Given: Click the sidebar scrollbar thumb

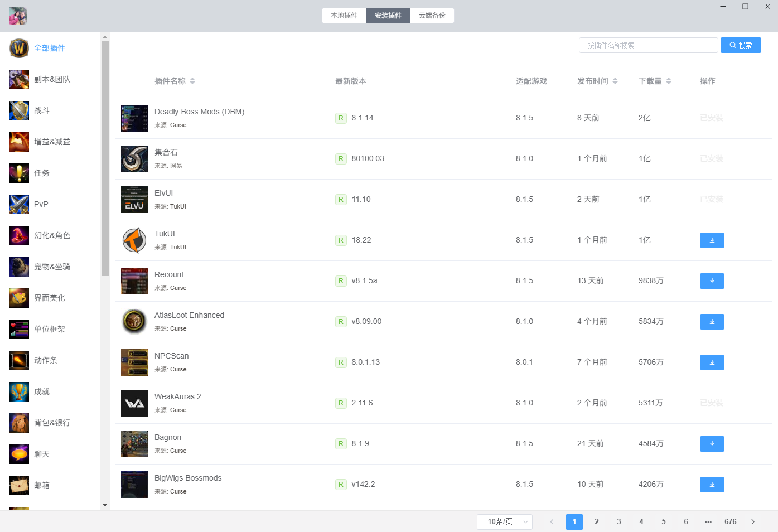Looking at the screenshot, I should [x=105, y=159].
